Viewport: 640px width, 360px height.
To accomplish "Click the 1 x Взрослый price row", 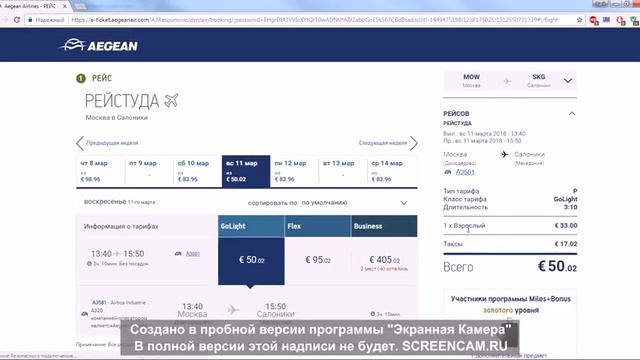I will [x=510, y=226].
